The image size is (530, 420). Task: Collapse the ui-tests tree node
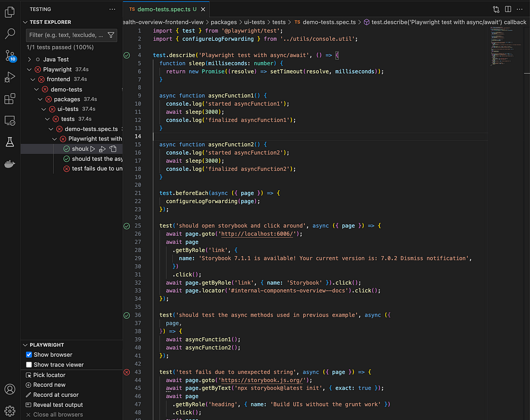pyautogui.click(x=43, y=109)
